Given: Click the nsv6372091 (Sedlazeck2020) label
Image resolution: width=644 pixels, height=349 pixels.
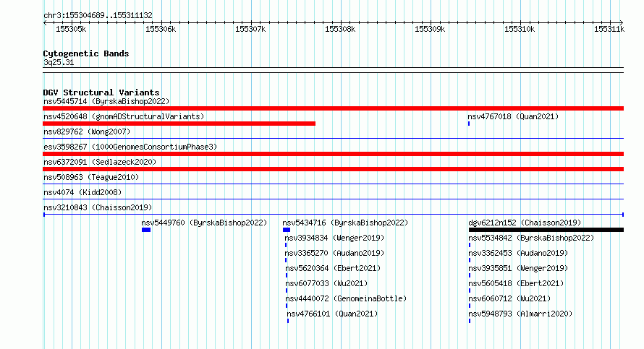Looking at the screenshot, I should click(x=100, y=162).
